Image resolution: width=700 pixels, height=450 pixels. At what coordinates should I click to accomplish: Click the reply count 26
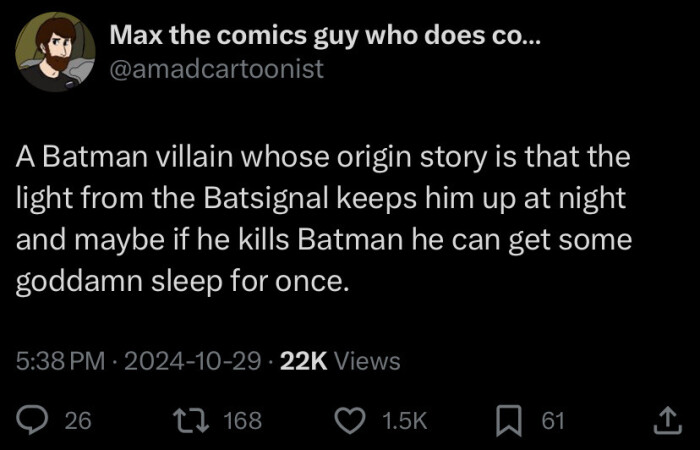pyautogui.click(x=77, y=421)
